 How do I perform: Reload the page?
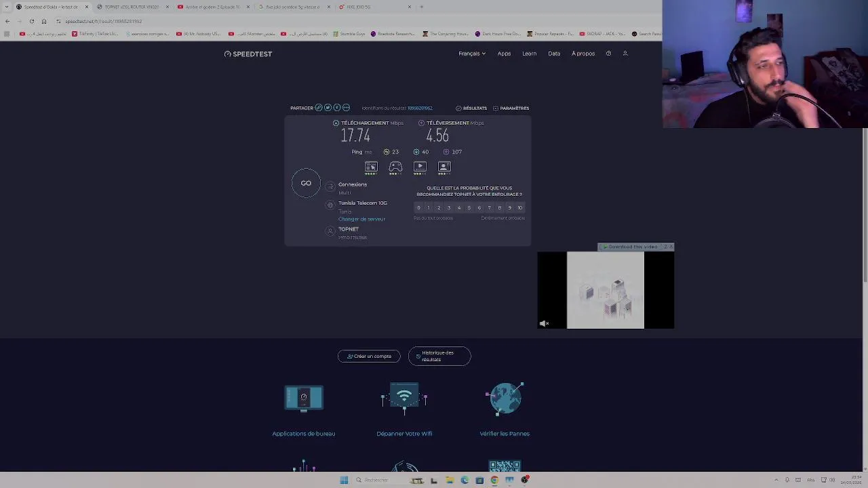tap(31, 21)
